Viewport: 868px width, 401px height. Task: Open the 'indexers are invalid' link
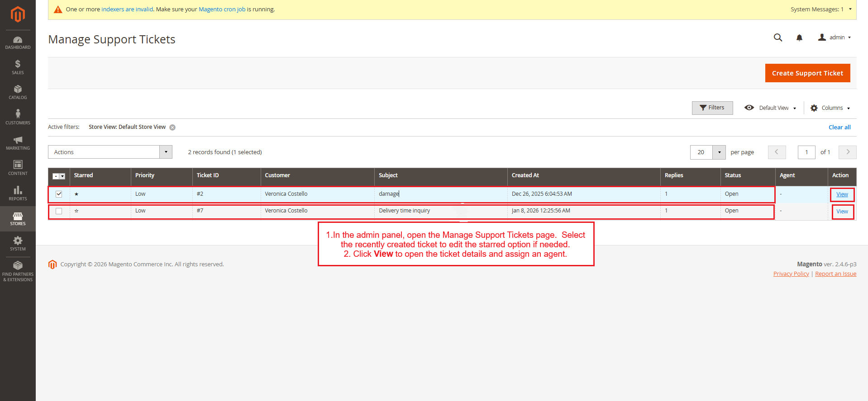pyautogui.click(x=127, y=9)
